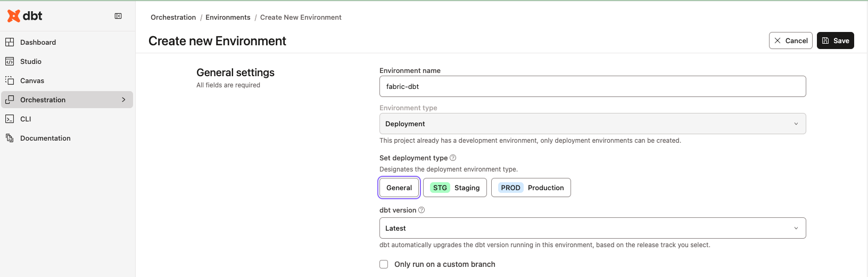Open Studio from the sidebar
868x277 pixels.
click(x=67, y=61)
